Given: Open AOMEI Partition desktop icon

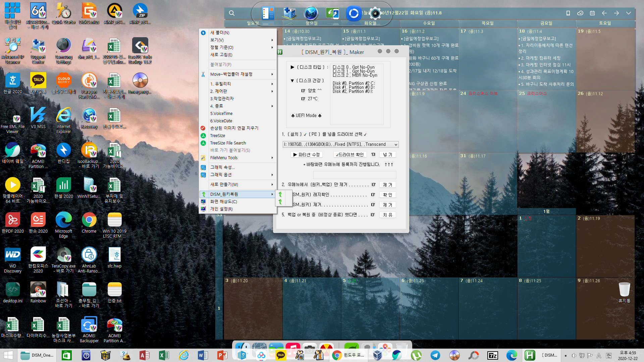Looking at the screenshot, I should [x=38, y=156].
